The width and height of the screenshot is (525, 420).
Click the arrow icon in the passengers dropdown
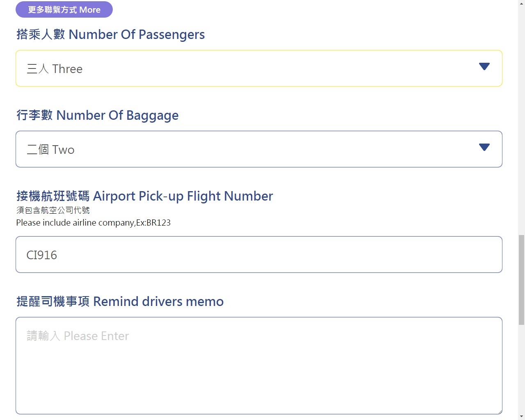click(484, 66)
